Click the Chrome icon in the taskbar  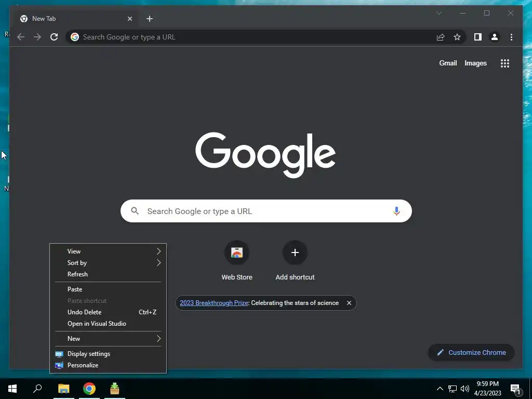(x=89, y=389)
